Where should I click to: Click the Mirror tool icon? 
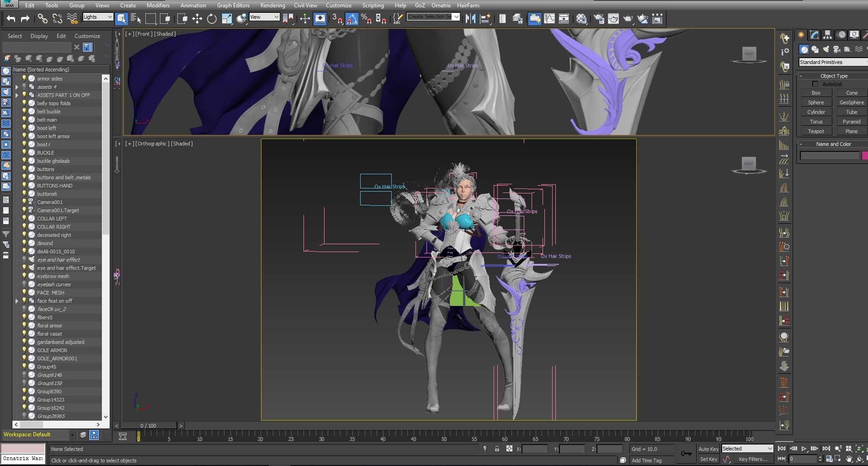click(x=470, y=19)
